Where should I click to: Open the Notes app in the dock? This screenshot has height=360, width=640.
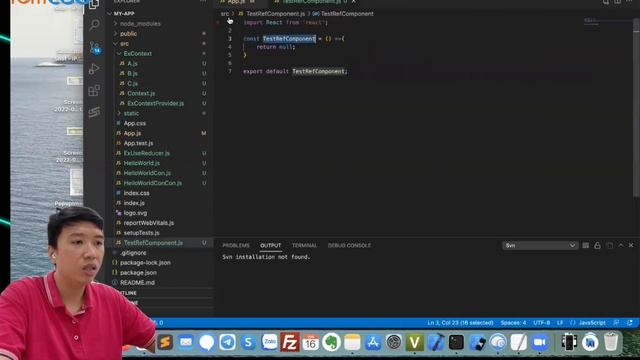[352, 342]
